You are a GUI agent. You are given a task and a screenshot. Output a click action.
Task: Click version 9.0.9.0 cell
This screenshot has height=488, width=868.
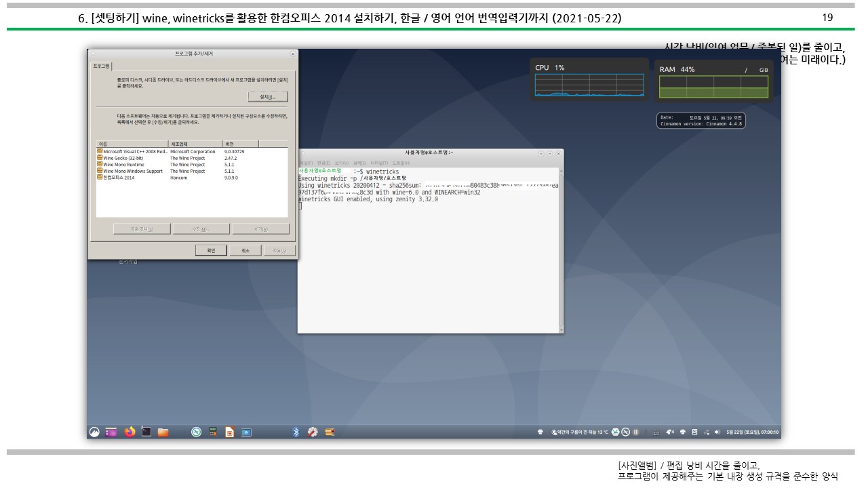pos(231,178)
